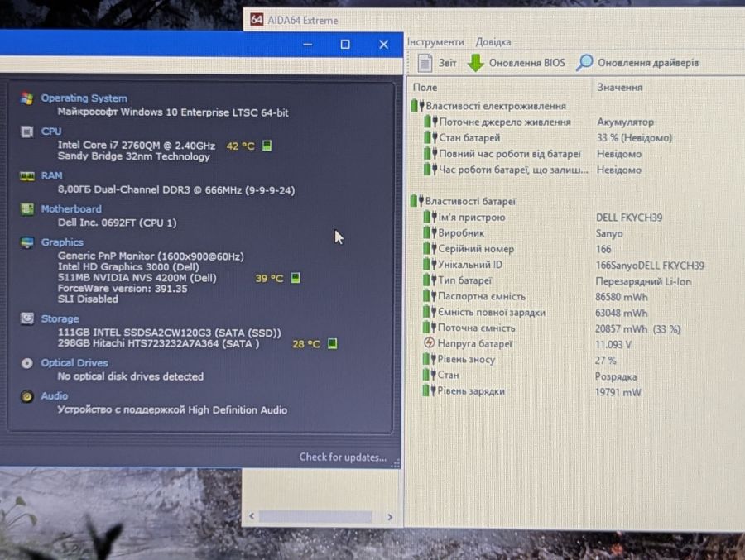Close the blue Speccy window
This screenshot has width=745, height=560.
tap(384, 44)
